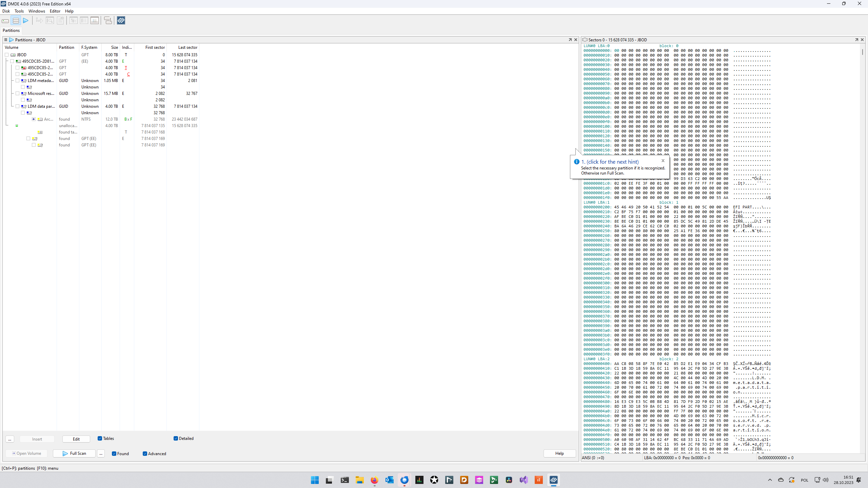Open File Explorer from the taskbar

pyautogui.click(x=359, y=480)
